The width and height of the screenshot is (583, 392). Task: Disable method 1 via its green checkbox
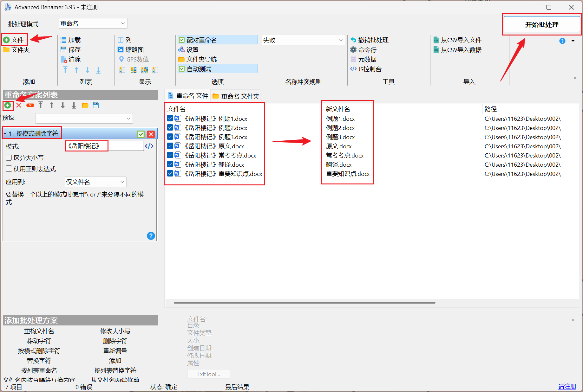point(141,134)
